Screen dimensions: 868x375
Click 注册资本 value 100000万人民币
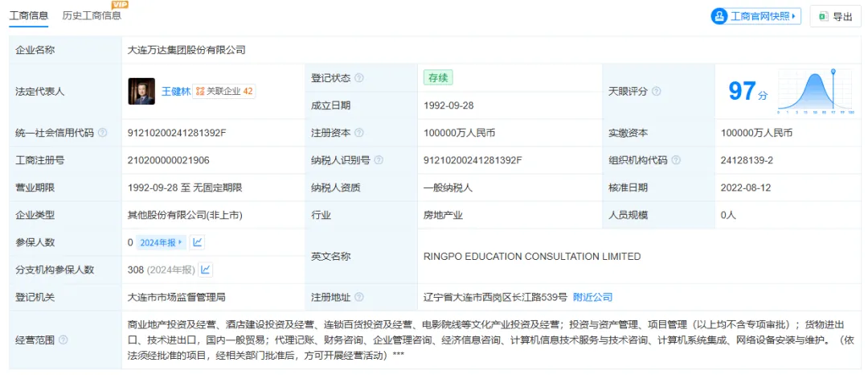click(x=460, y=133)
